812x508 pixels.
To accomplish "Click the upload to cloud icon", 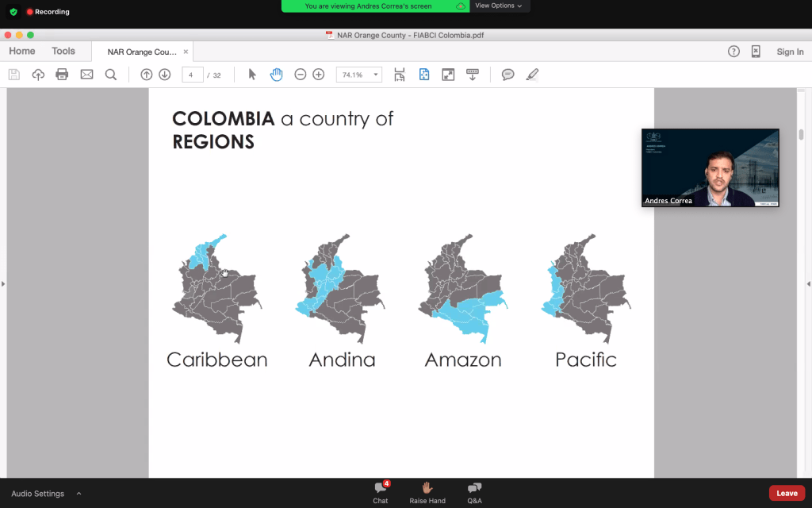I will (38, 75).
